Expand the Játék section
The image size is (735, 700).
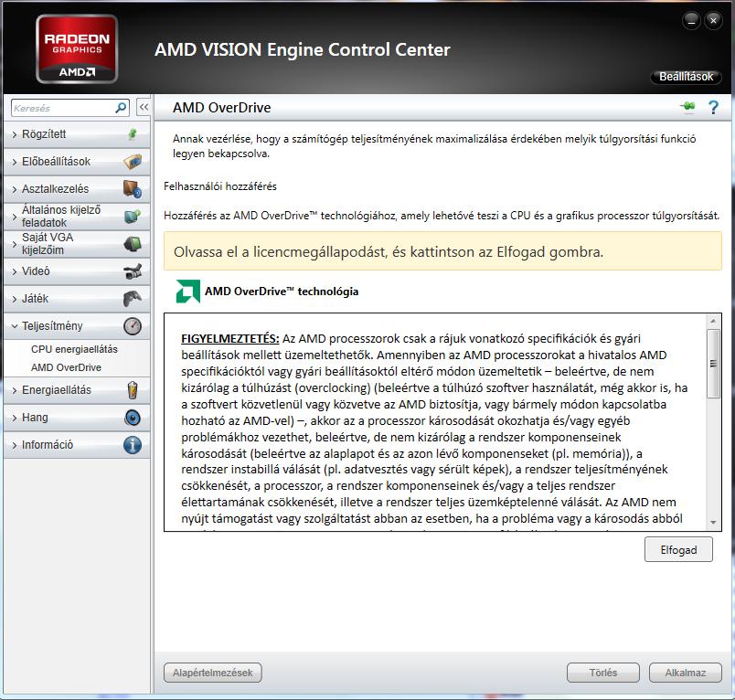[x=77, y=299]
